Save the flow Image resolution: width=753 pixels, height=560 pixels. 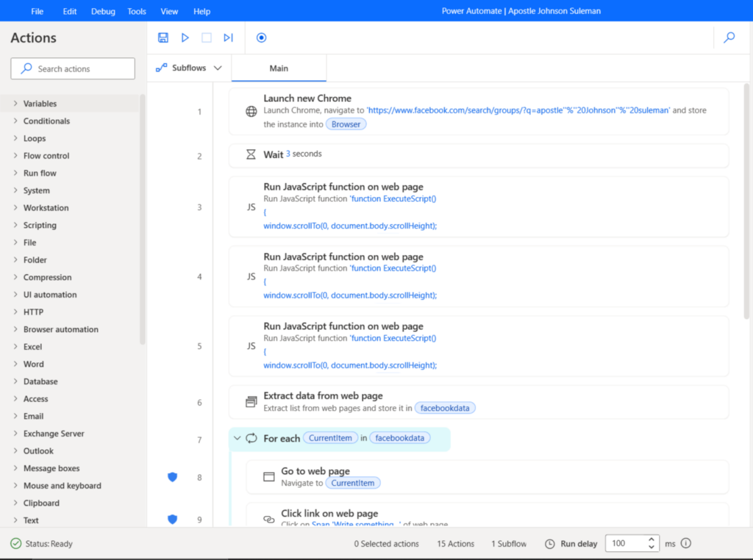163,37
